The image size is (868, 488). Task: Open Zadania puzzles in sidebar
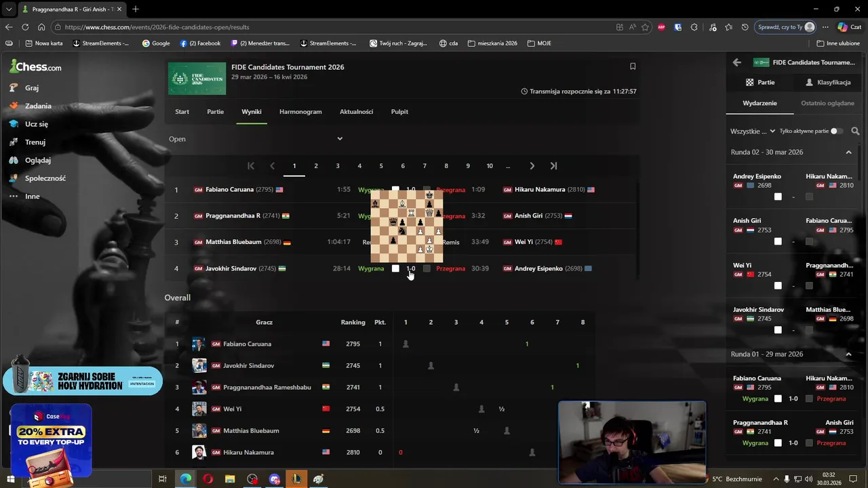(30, 106)
